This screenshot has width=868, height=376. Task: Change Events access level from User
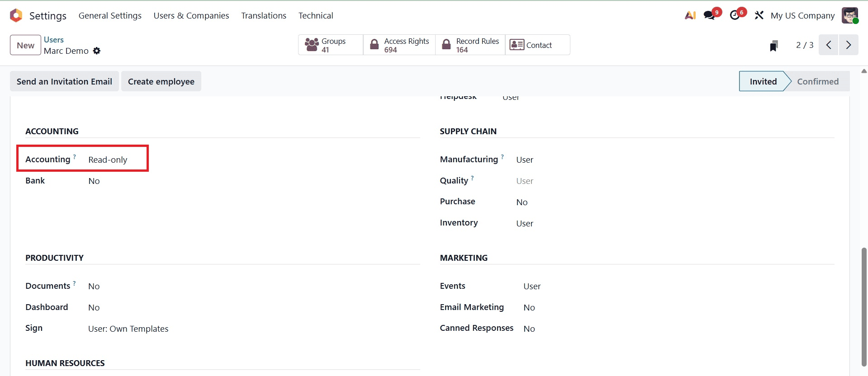click(x=531, y=286)
